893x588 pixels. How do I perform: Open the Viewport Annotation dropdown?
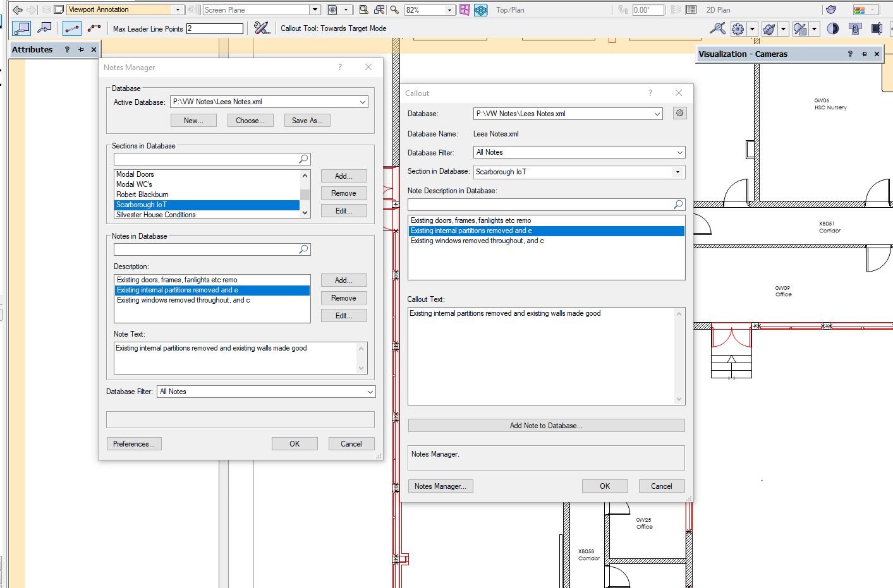coord(178,9)
